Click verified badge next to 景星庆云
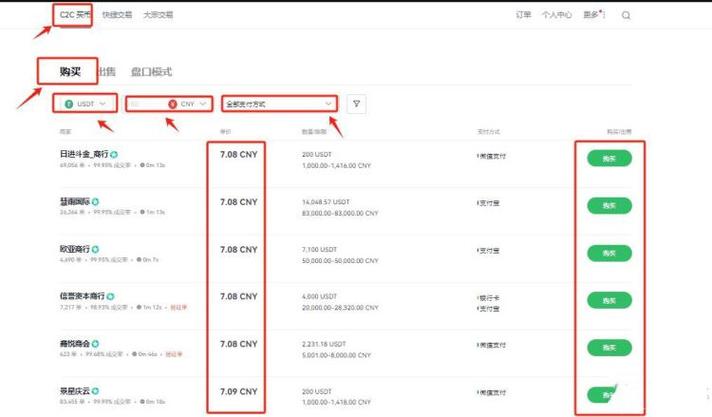 coord(96,391)
